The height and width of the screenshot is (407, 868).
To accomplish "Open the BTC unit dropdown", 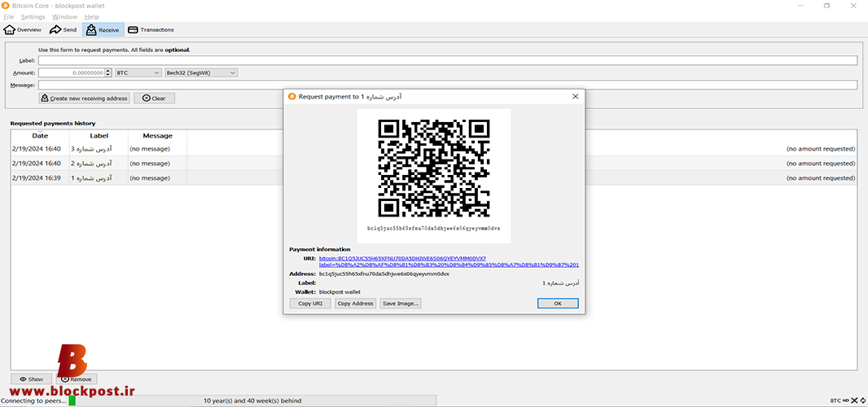I will tap(138, 72).
